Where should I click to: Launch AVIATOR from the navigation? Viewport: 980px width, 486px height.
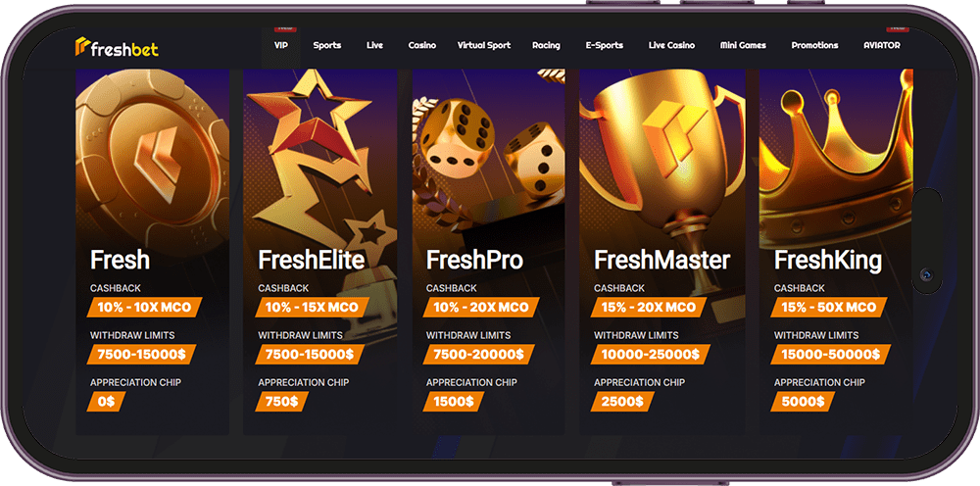coord(881,46)
